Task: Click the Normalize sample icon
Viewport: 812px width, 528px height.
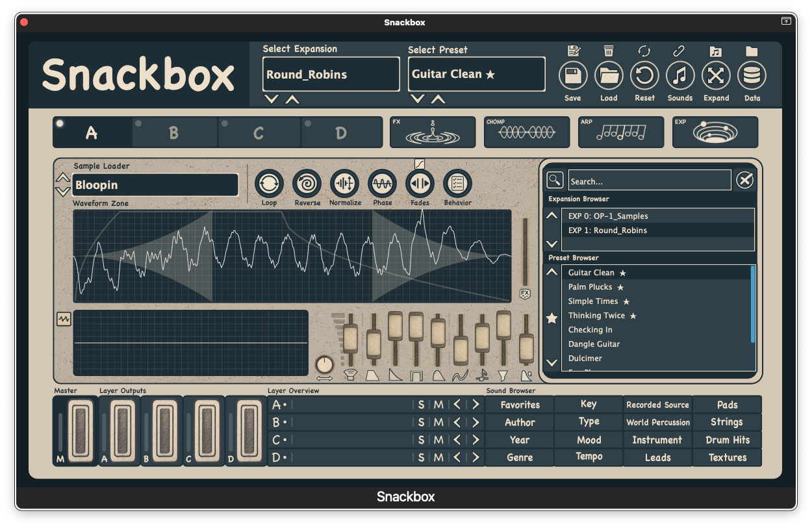Action: click(344, 184)
